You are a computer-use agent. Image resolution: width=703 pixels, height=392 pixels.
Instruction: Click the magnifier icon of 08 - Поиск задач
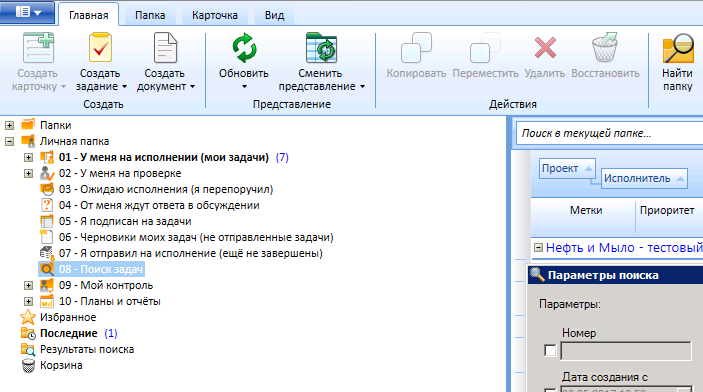click(x=47, y=269)
